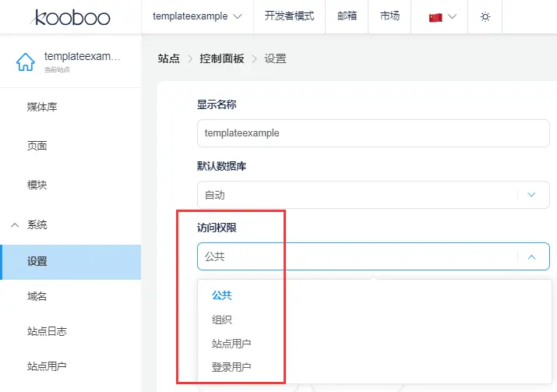The width and height of the screenshot is (557, 392).
Task: Open 邮箱 from the top bar
Action: click(x=347, y=16)
